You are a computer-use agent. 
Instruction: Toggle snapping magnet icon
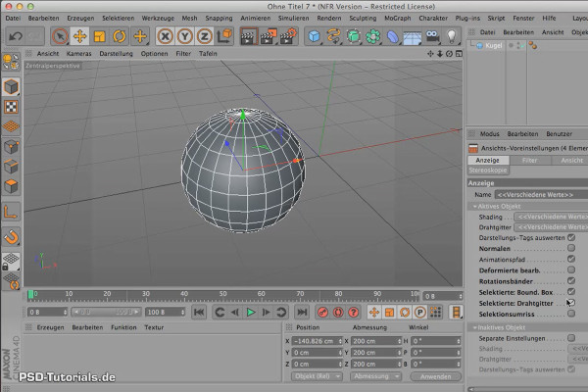(11, 237)
